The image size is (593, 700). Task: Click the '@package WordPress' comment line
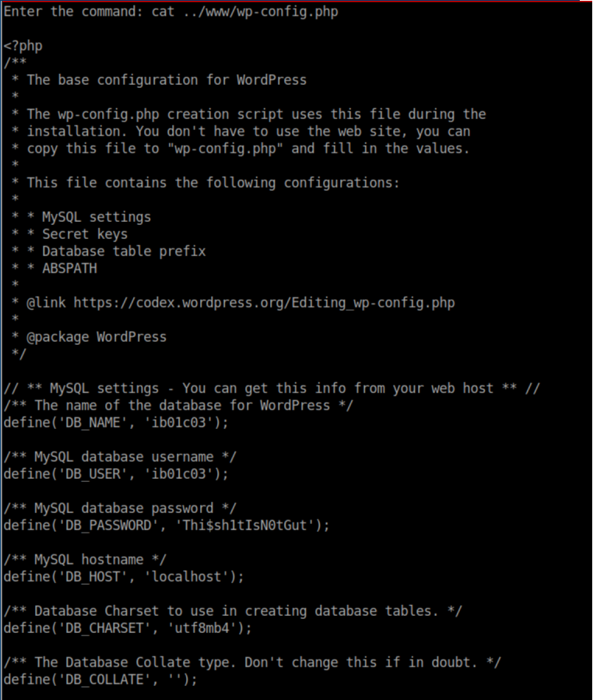pyautogui.click(x=96, y=337)
